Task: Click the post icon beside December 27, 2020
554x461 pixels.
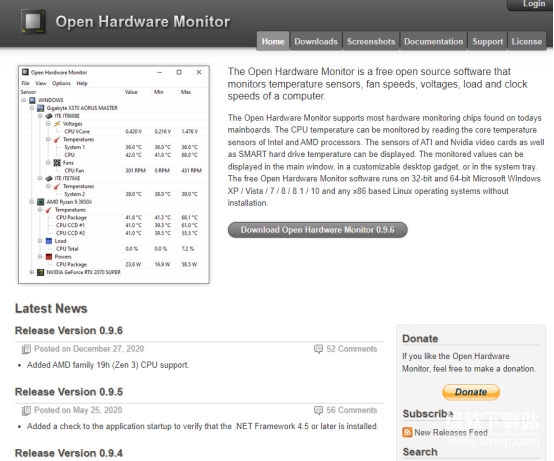Action: coord(26,349)
